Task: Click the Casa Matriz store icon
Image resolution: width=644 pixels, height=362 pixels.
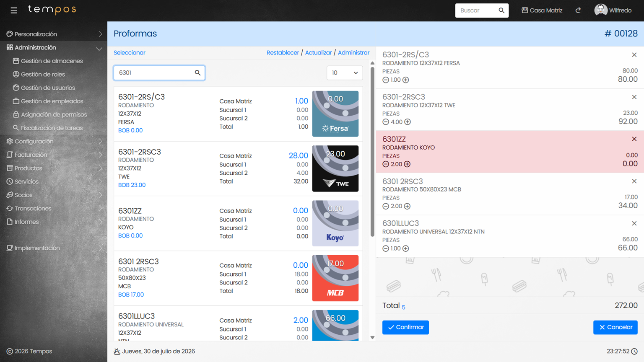Action: (525, 10)
